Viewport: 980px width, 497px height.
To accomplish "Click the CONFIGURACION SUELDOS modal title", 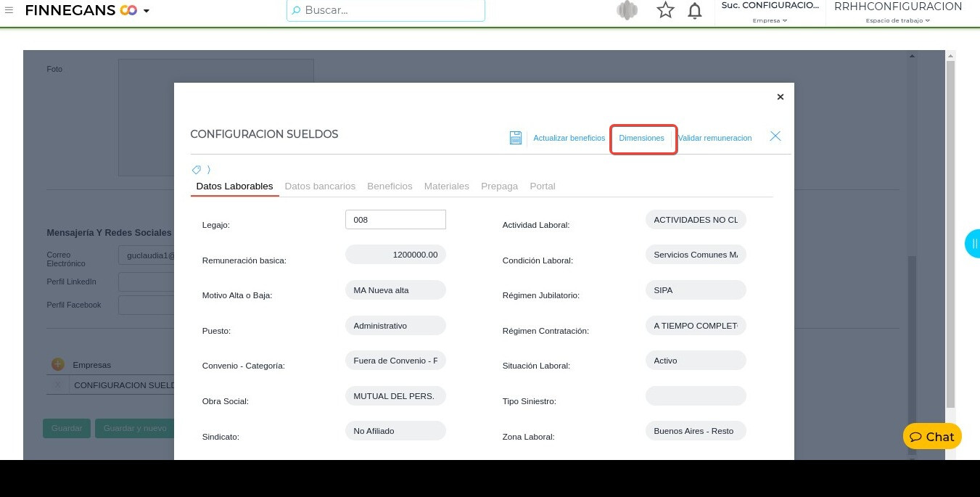I will coord(264,134).
